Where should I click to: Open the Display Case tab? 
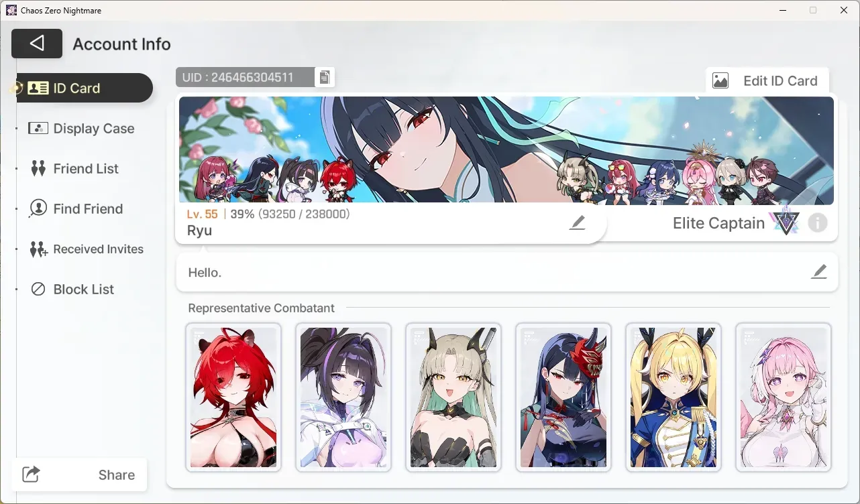[81, 128]
